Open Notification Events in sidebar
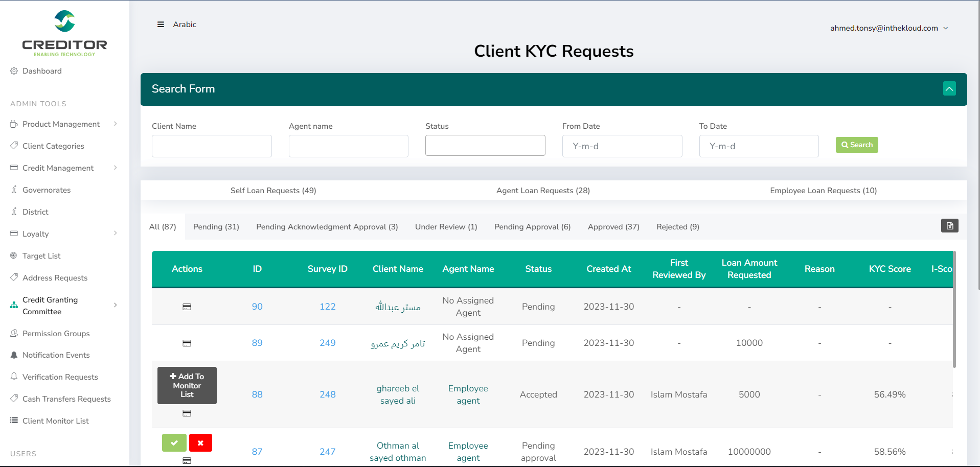980x467 pixels. (56, 355)
